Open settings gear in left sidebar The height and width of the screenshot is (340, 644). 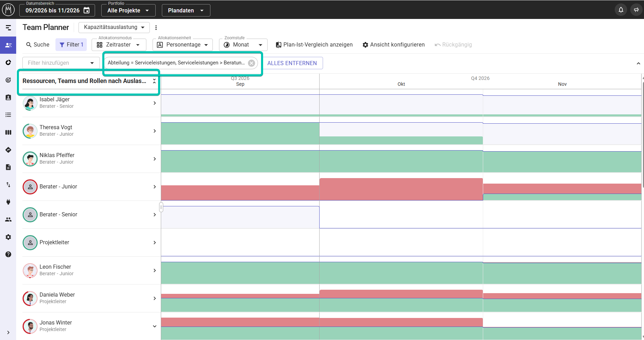pos(8,237)
